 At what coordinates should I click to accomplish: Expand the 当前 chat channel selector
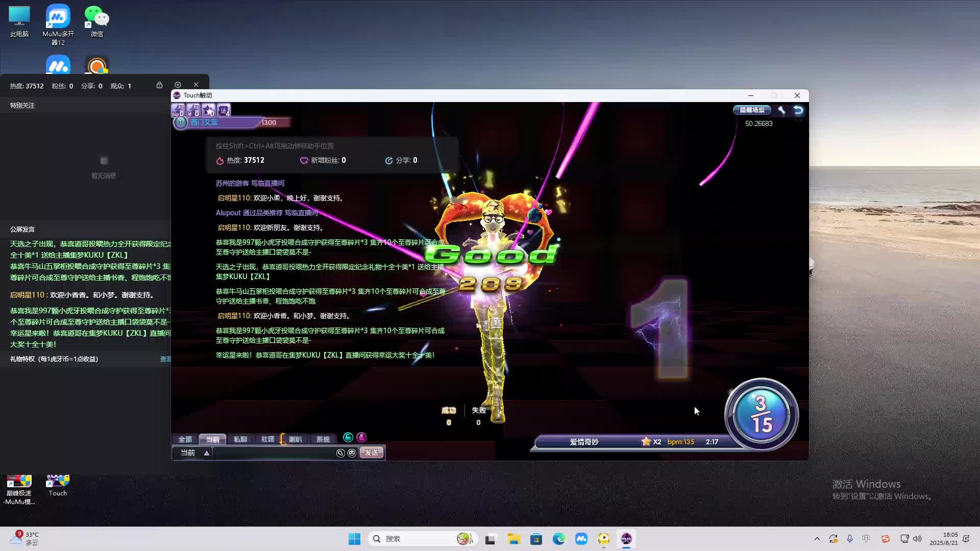[x=206, y=453]
